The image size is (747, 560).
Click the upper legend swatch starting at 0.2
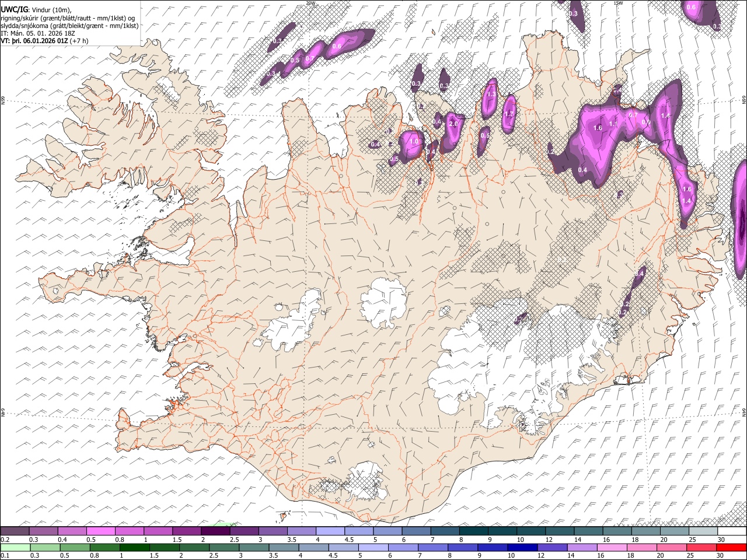[15, 531]
